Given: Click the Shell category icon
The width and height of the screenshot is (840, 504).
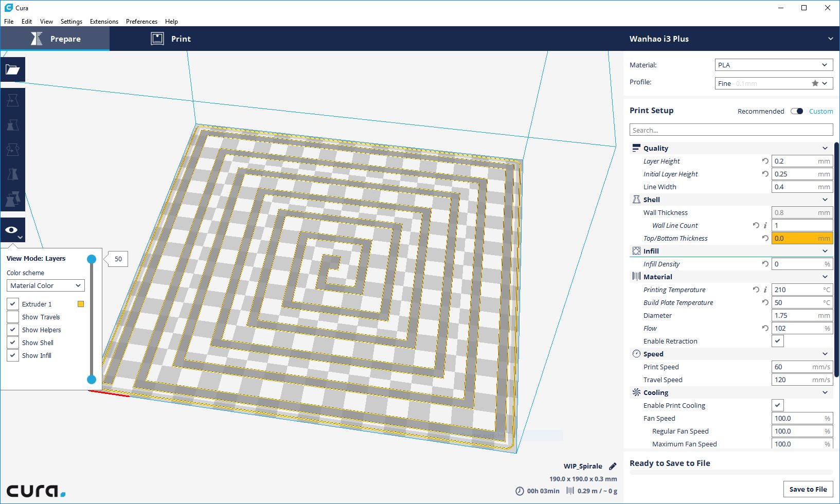Looking at the screenshot, I should tap(636, 200).
